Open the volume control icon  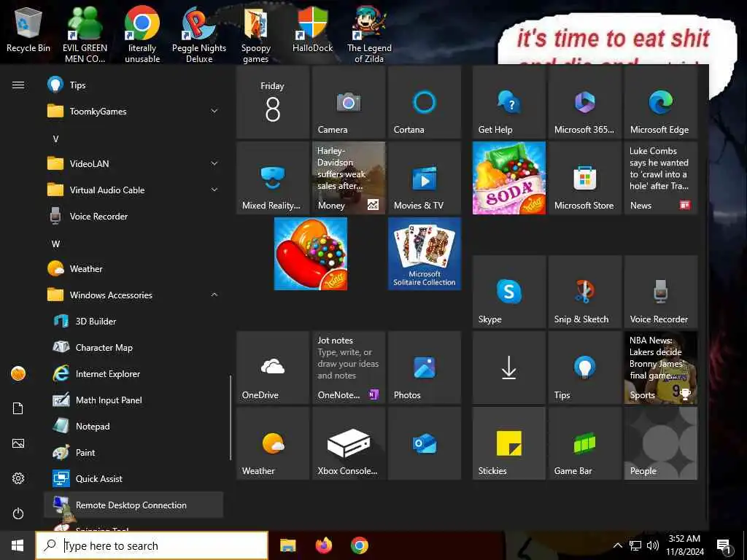pos(653,545)
